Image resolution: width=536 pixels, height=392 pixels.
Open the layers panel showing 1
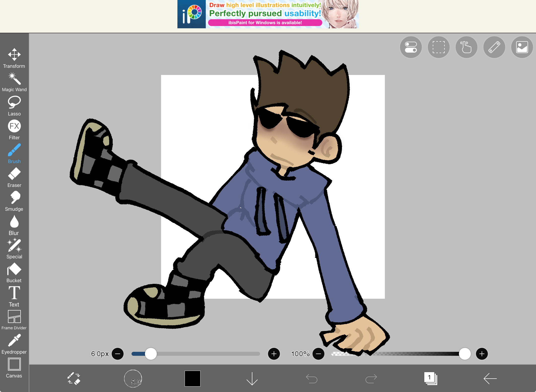click(x=431, y=379)
